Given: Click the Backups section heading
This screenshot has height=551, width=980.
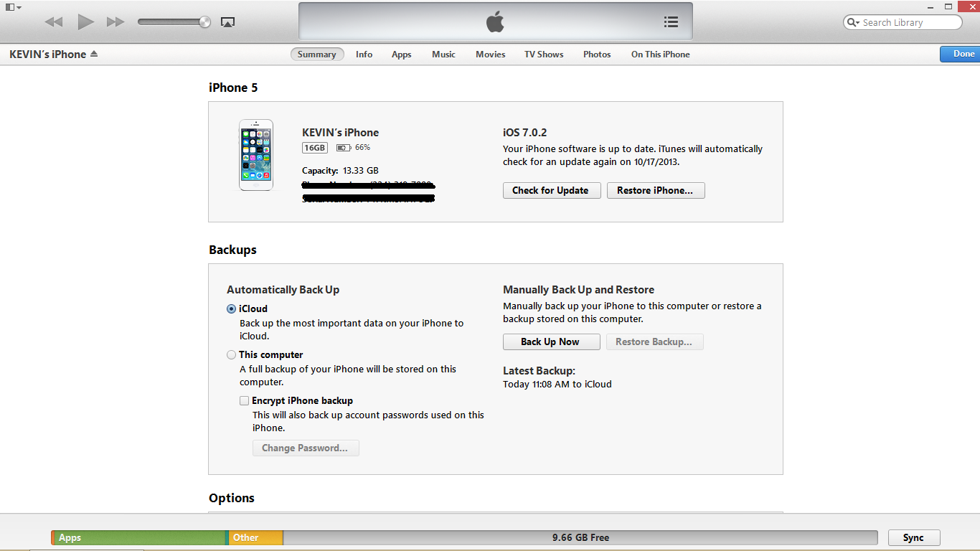Looking at the screenshot, I should (x=232, y=250).
